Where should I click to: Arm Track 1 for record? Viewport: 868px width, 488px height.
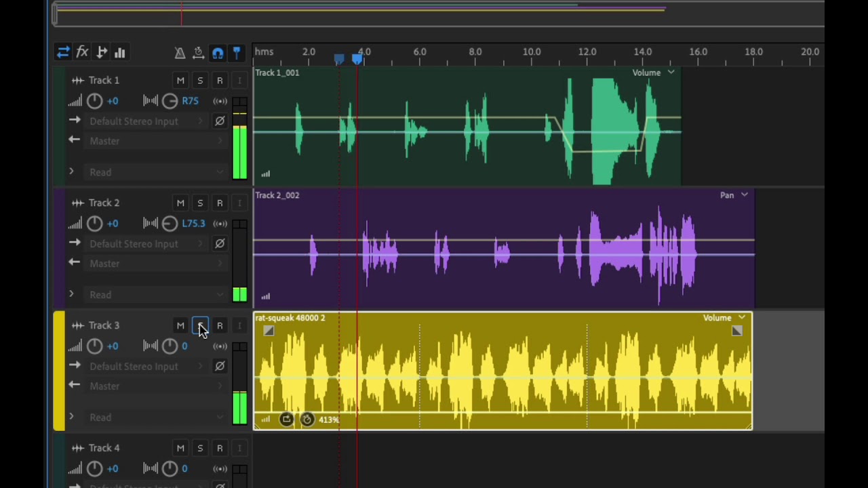(220, 81)
